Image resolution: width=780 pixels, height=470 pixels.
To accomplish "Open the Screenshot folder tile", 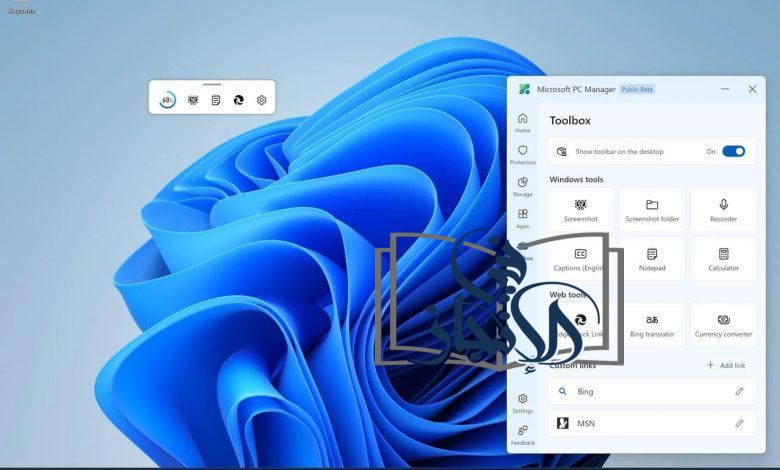I will click(x=652, y=210).
